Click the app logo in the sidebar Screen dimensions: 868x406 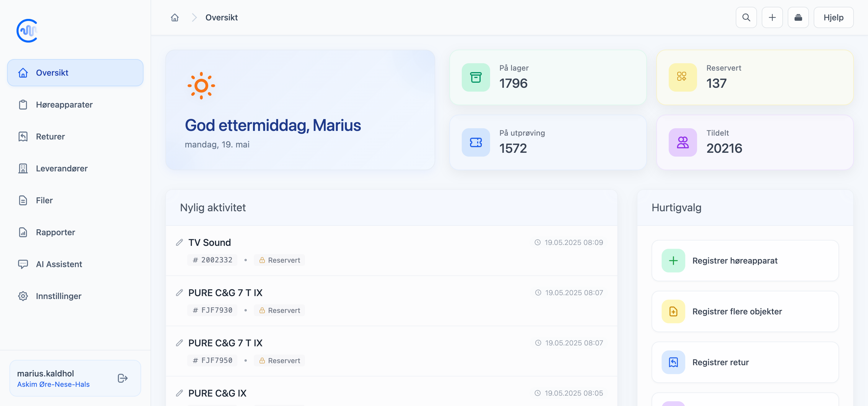[x=27, y=31]
